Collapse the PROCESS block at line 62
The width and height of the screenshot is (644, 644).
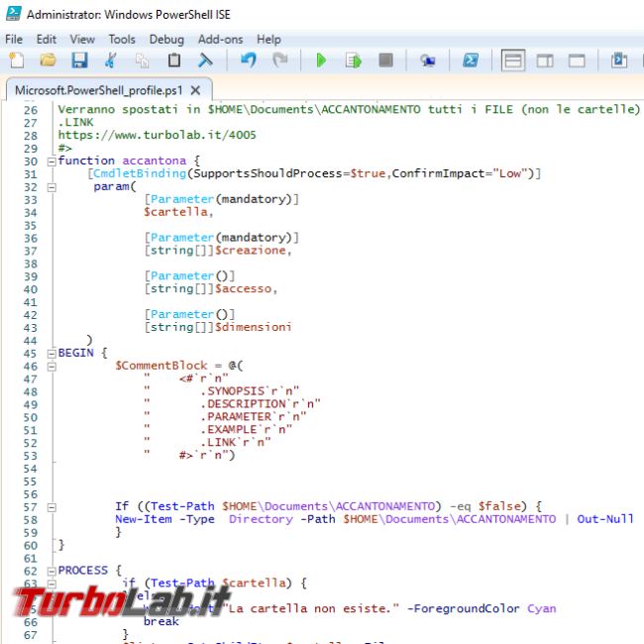(x=52, y=572)
